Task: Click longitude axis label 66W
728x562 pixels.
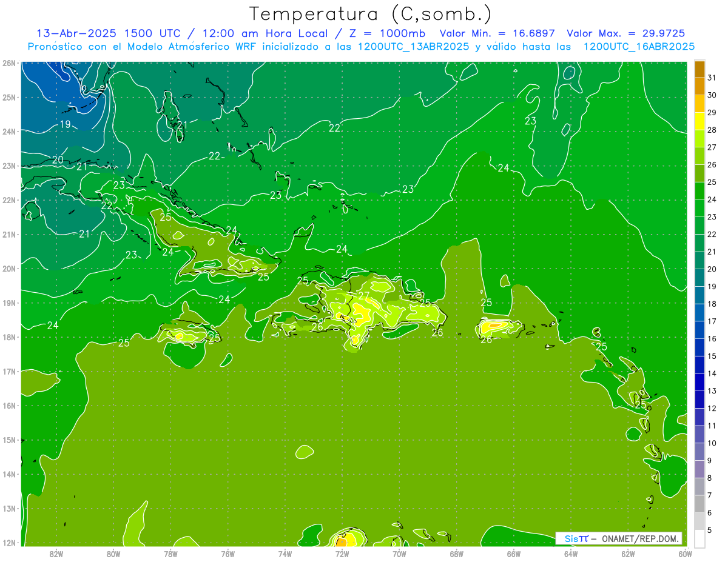Action: pos(513,554)
